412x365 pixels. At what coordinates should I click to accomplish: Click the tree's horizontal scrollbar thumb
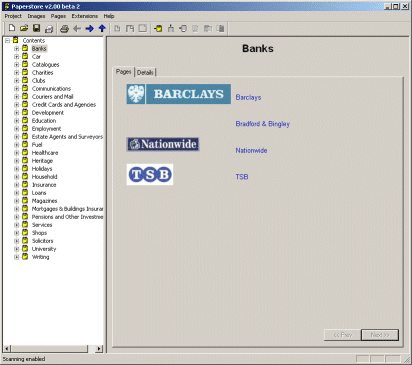pyautogui.click(x=49, y=349)
